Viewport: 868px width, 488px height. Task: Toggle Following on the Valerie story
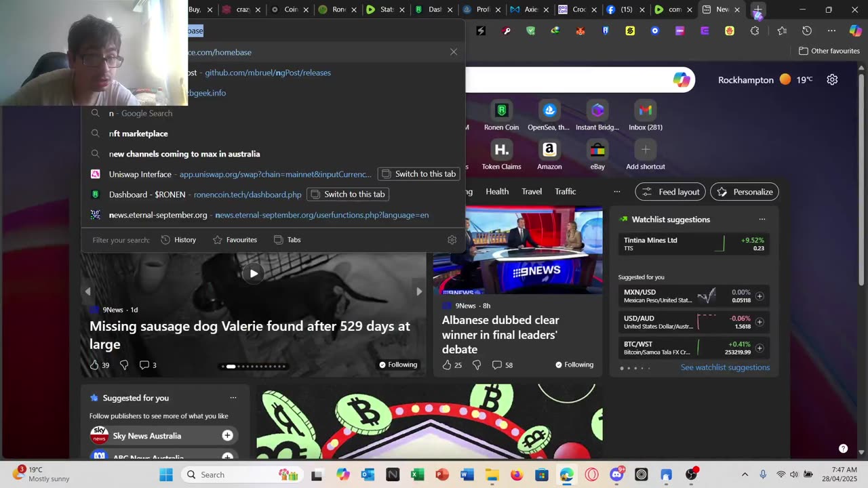tap(398, 365)
